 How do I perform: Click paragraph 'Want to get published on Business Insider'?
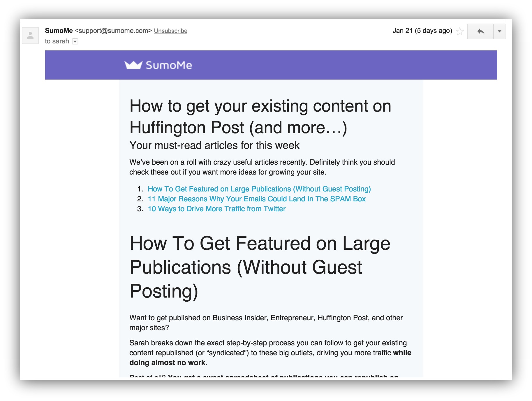266,323
